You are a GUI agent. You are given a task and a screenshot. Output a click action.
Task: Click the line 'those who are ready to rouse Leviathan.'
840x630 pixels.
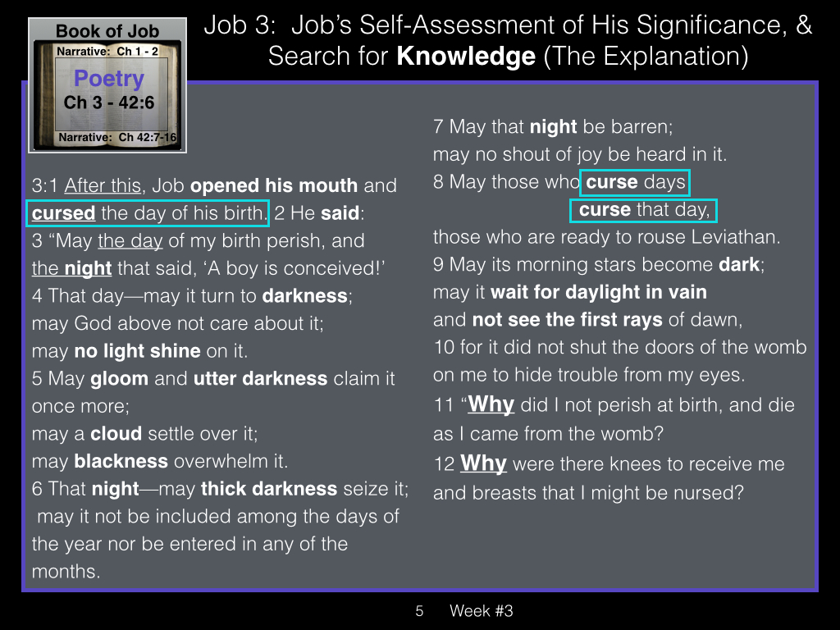pyautogui.click(x=606, y=237)
